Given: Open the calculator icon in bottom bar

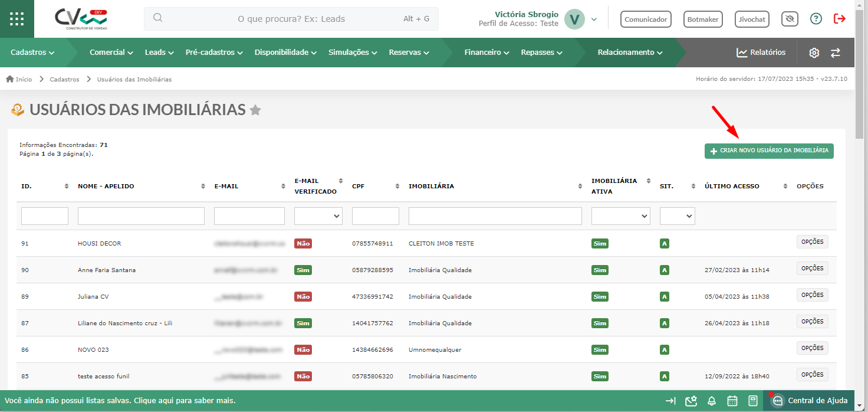Looking at the screenshot, I should pyautogui.click(x=753, y=401).
